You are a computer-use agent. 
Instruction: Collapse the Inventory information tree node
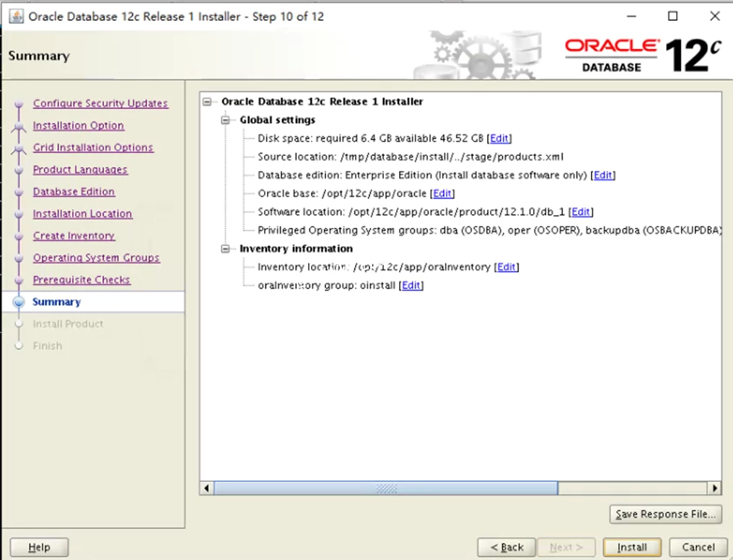[225, 249]
